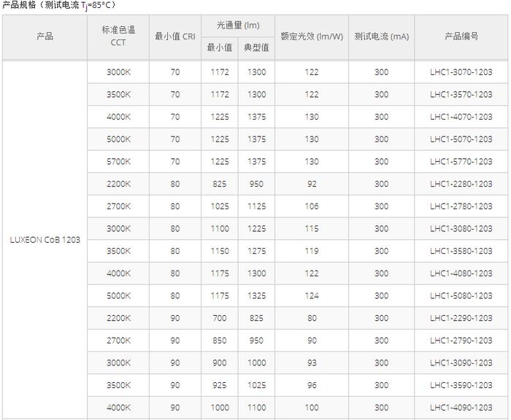Image resolution: width=511 pixels, height=420 pixels.
Task: Click efficacy value 100 in LHC1-4090-1203 row
Action: [312, 408]
